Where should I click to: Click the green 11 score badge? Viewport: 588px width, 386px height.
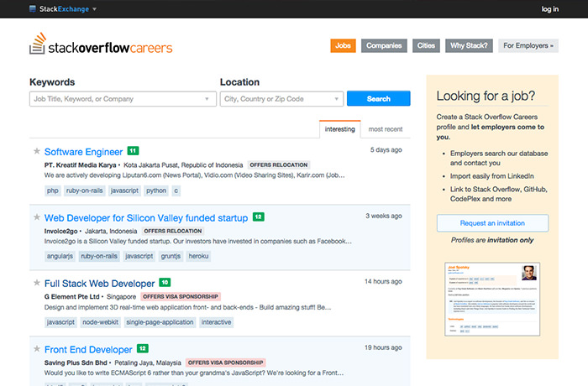pyautogui.click(x=133, y=151)
